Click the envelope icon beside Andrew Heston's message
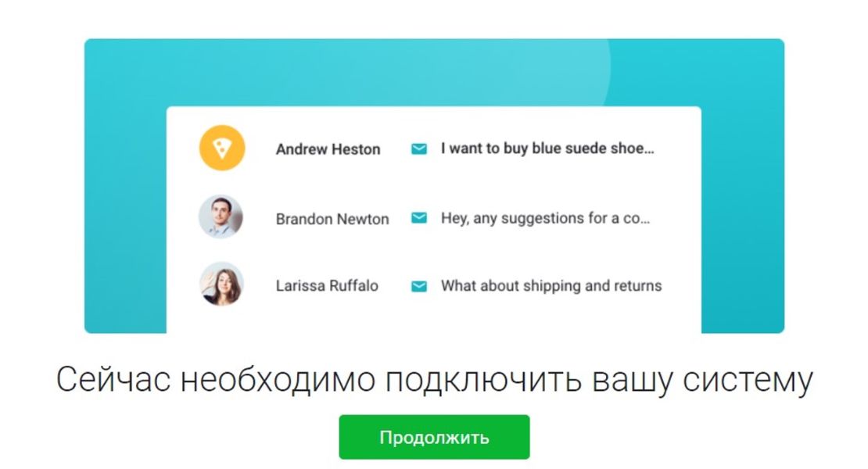 (419, 149)
